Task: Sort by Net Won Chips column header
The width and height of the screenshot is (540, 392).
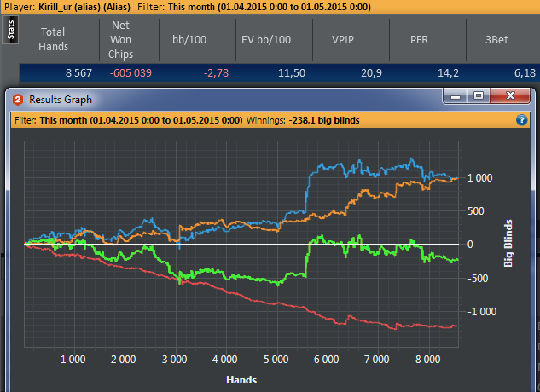Action: pyautogui.click(x=120, y=39)
